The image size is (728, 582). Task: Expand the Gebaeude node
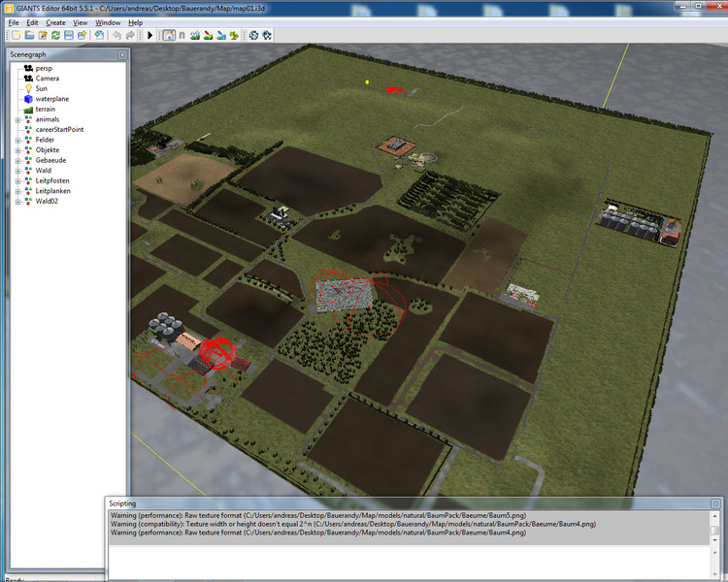(17, 161)
